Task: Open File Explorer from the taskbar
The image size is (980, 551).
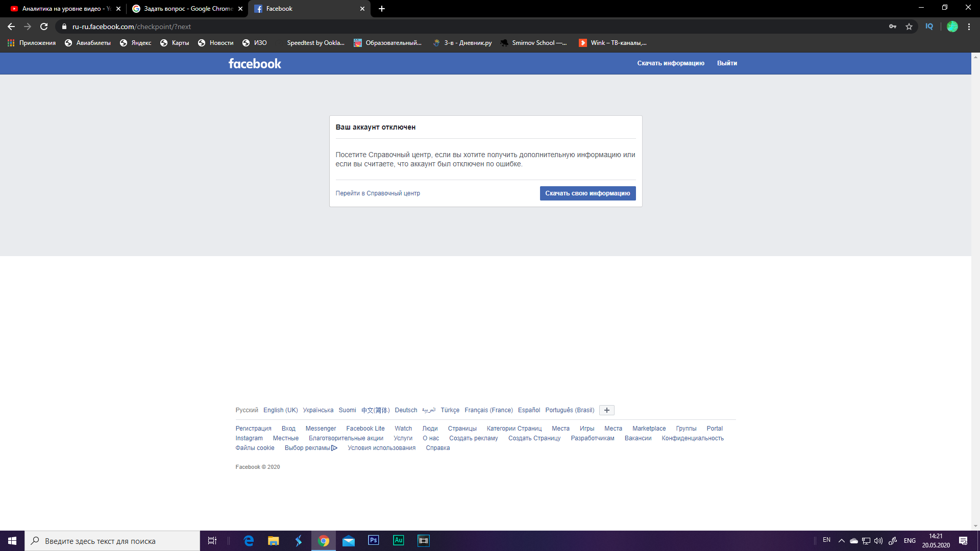Action: [274, 541]
